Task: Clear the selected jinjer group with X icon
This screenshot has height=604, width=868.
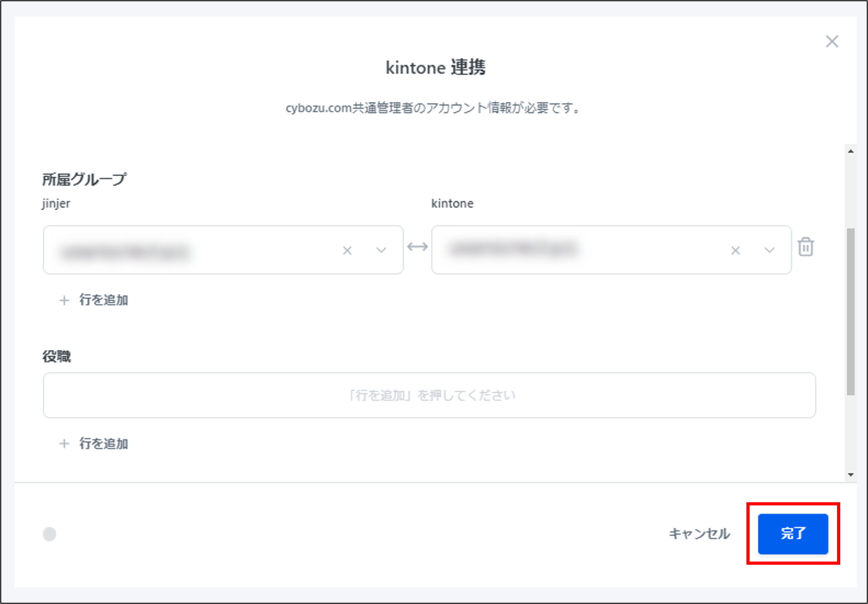Action: click(x=348, y=250)
